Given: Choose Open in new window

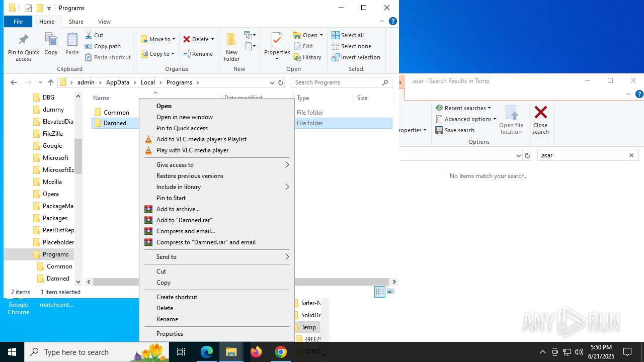Looking at the screenshot, I should tap(185, 117).
